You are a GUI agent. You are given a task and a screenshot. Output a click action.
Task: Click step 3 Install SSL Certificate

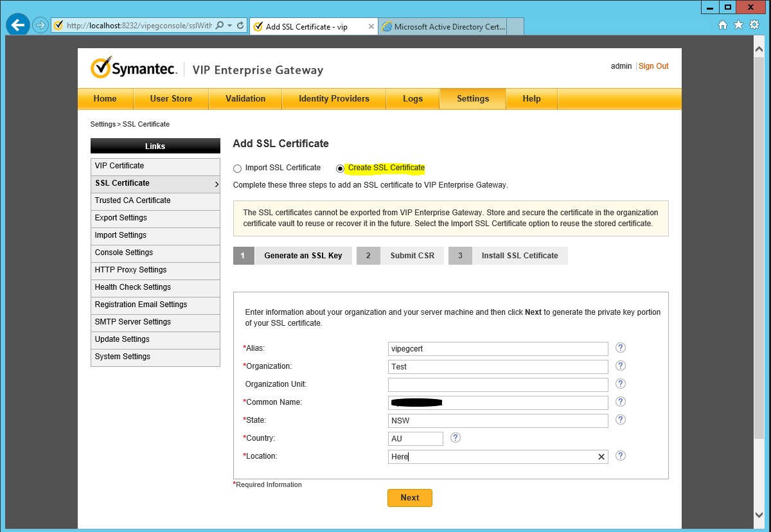508,256
